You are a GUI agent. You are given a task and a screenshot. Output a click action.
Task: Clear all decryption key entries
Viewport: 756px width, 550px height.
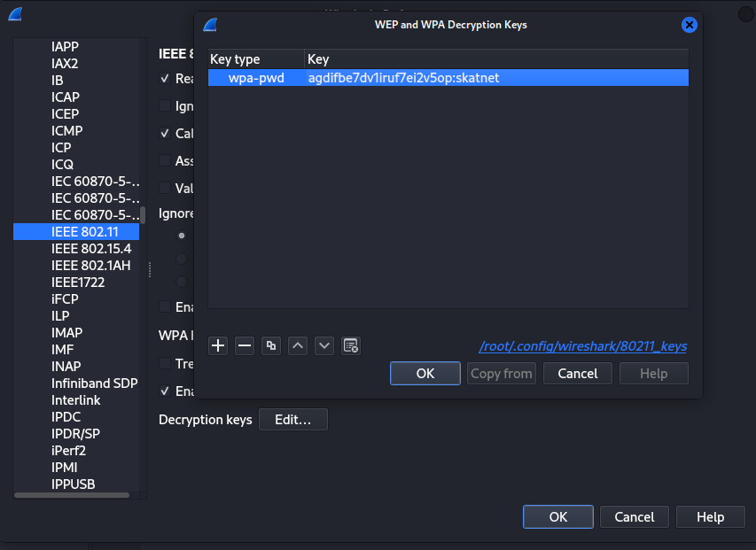pos(350,345)
